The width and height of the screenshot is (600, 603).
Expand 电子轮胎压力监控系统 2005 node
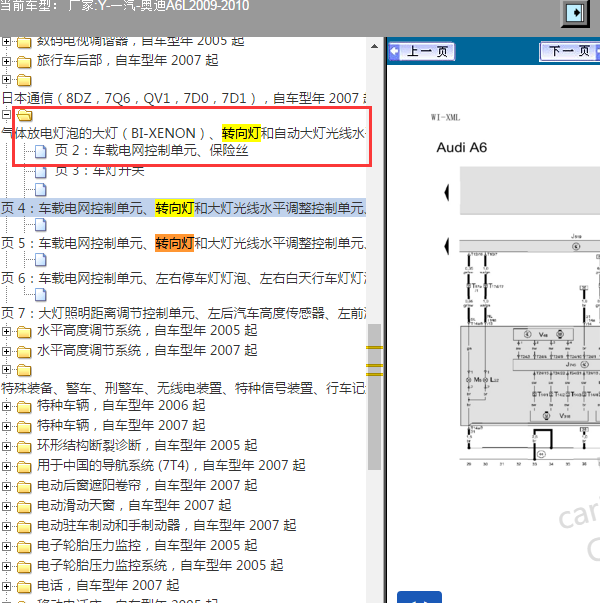(x=6, y=566)
